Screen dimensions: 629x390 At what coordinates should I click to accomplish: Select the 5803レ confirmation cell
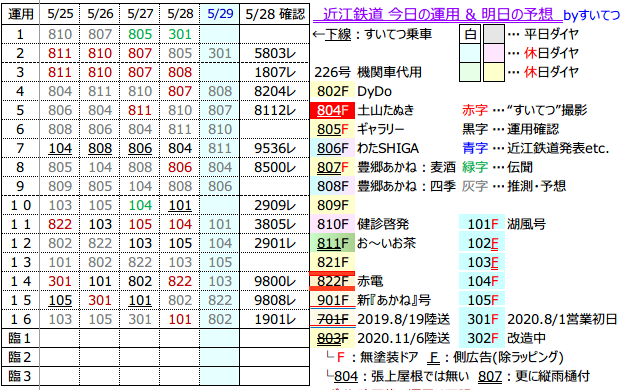click(x=275, y=53)
